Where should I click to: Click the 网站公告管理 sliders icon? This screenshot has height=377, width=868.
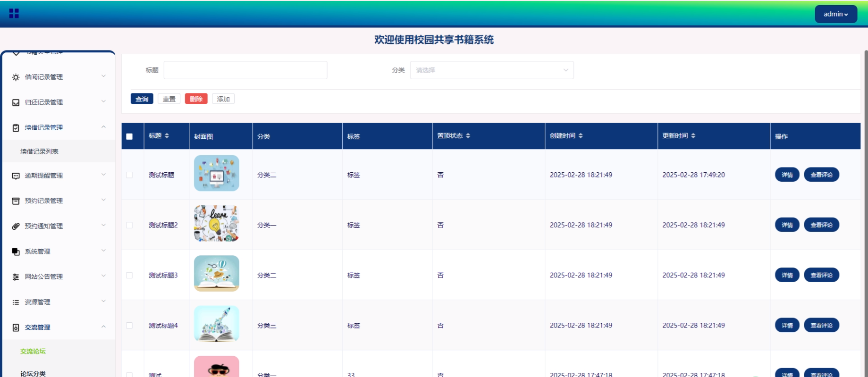tap(16, 277)
